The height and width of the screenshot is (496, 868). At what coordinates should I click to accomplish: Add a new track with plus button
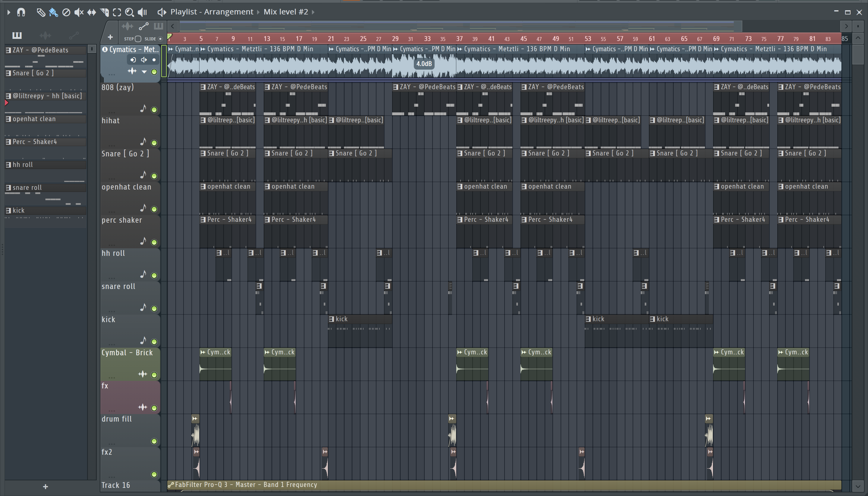(110, 37)
